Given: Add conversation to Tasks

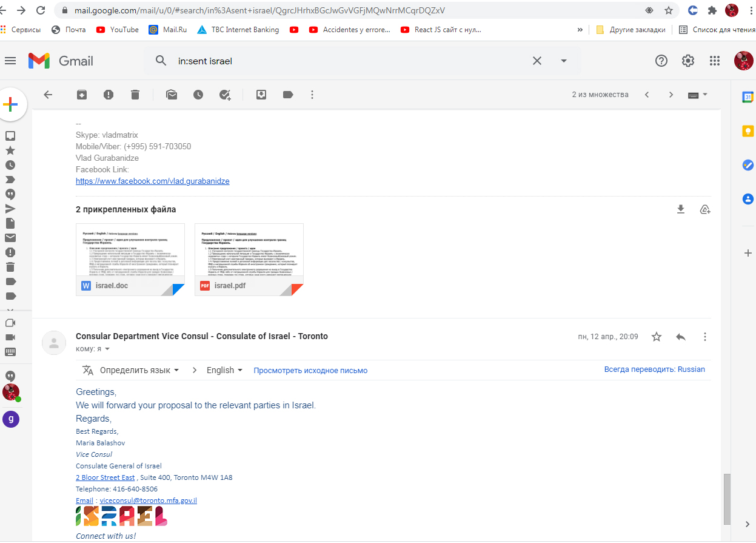Looking at the screenshot, I should click(x=225, y=95).
